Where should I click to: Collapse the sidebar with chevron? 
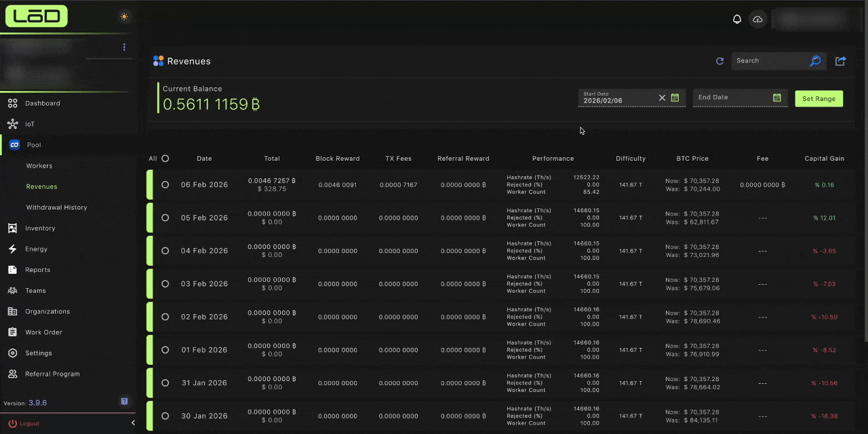tap(133, 423)
